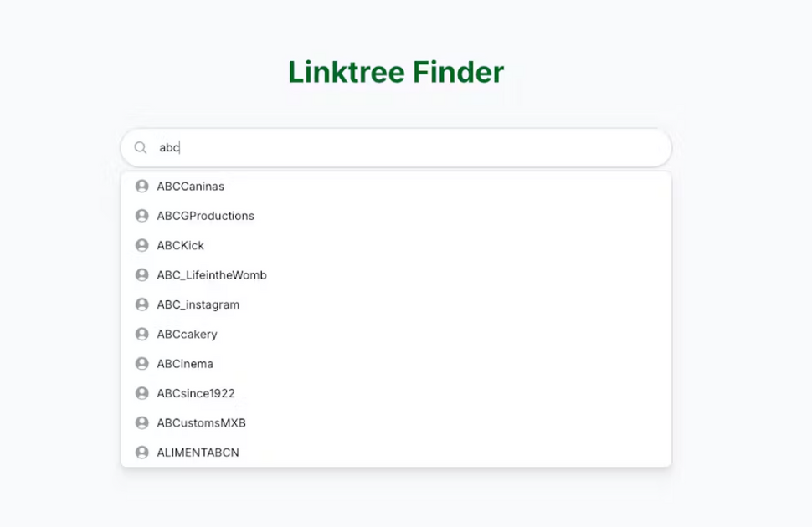Select the ABCGProductions suggestion
Viewport: 812px width, 527px height.
205,216
